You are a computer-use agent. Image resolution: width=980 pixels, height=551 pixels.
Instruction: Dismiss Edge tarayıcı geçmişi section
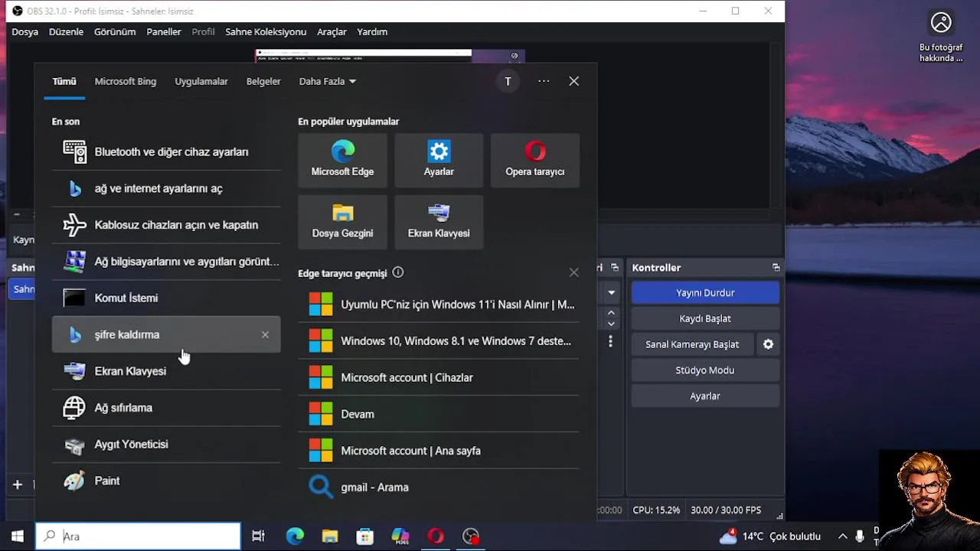tap(573, 272)
